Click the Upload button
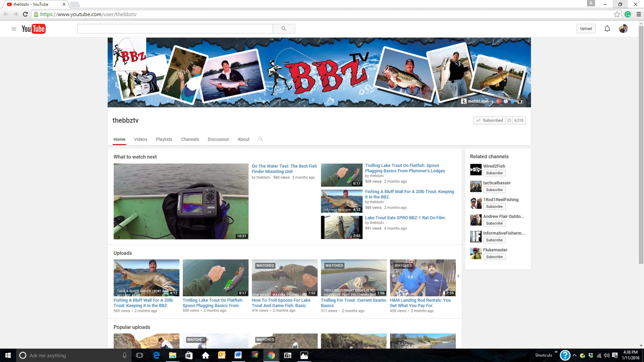This screenshot has height=362, width=644. tap(586, 29)
